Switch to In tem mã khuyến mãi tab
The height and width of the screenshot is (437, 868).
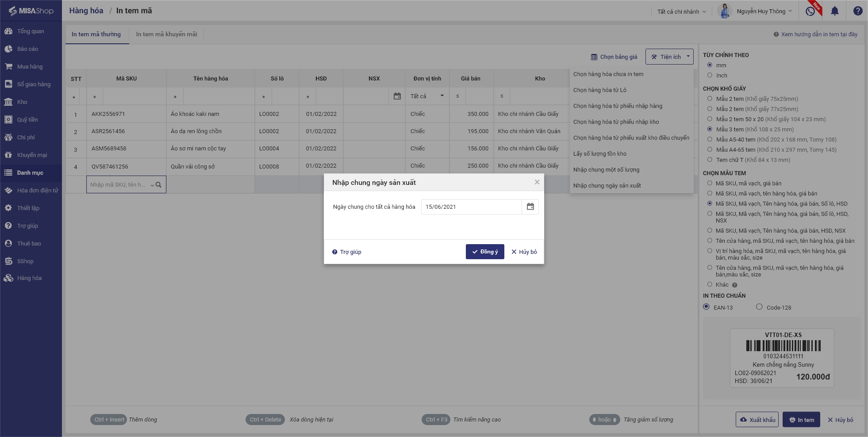166,34
